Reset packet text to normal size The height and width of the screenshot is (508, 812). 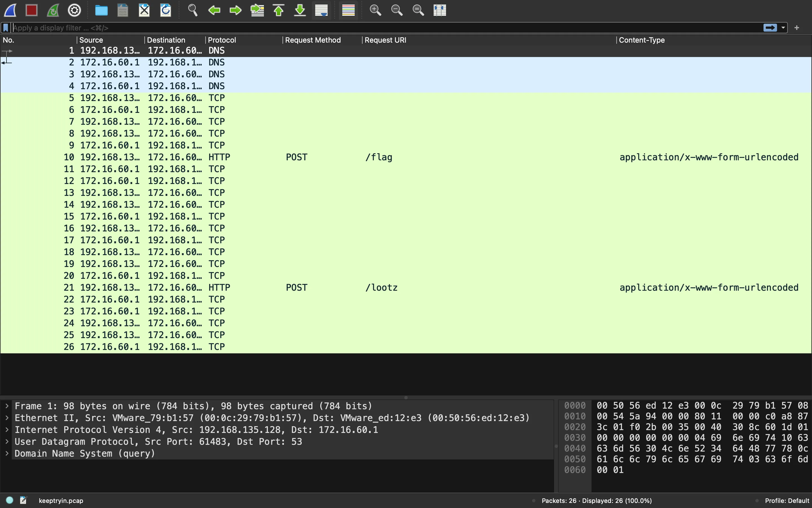point(418,10)
